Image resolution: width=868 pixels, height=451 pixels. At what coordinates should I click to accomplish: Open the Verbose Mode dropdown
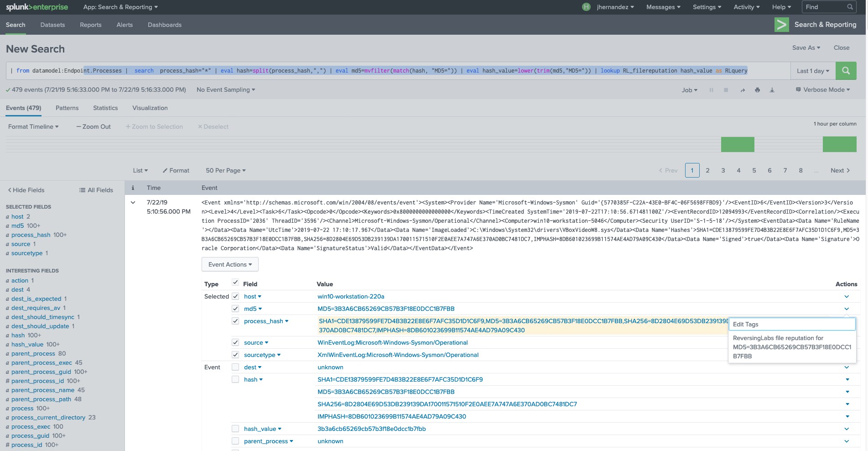pos(823,90)
